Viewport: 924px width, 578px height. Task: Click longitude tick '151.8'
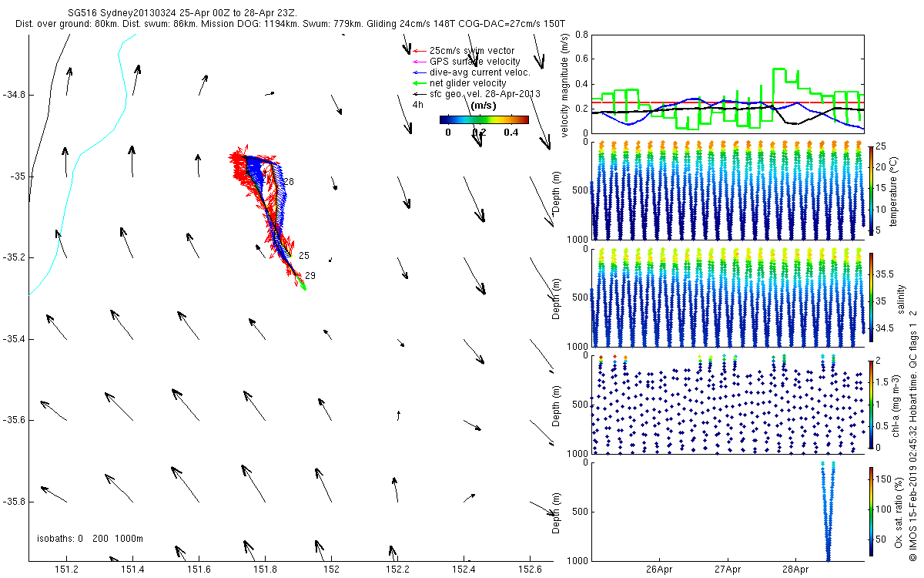click(x=266, y=570)
